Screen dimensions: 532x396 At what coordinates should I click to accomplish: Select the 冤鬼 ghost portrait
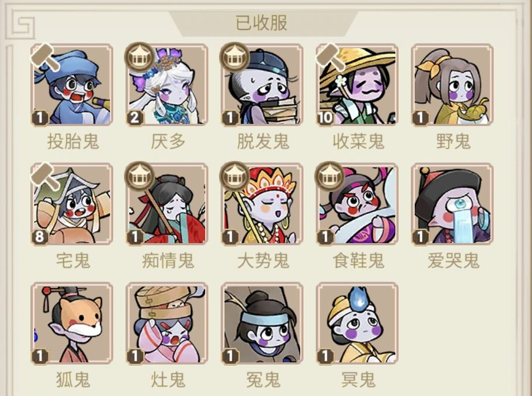262,323
